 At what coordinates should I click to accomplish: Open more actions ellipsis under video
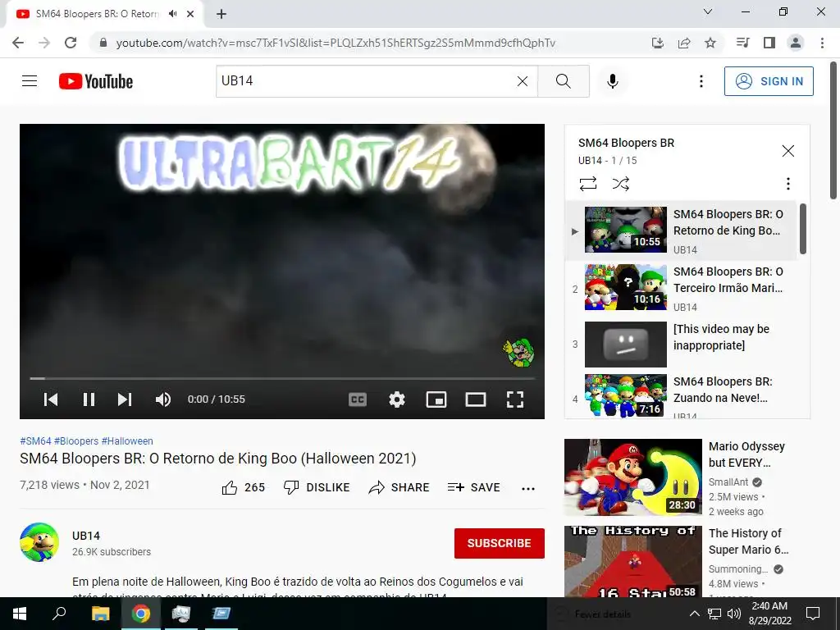pos(528,488)
